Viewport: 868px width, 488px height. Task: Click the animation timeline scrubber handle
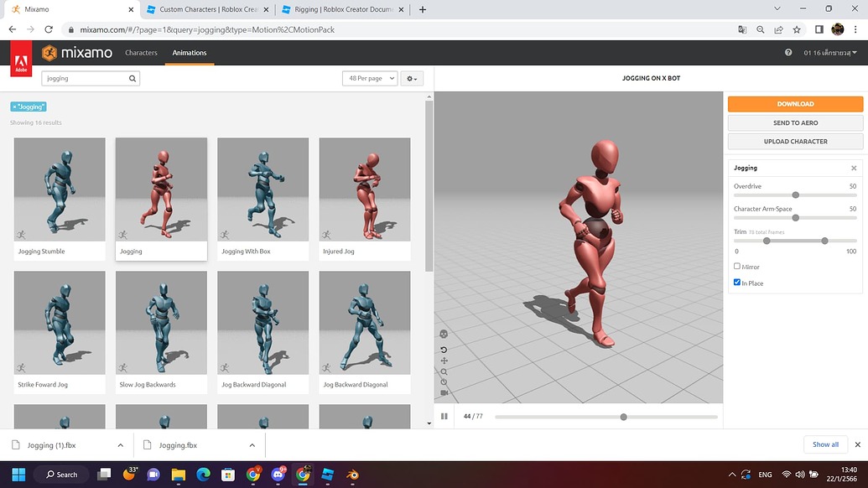[623, 417]
